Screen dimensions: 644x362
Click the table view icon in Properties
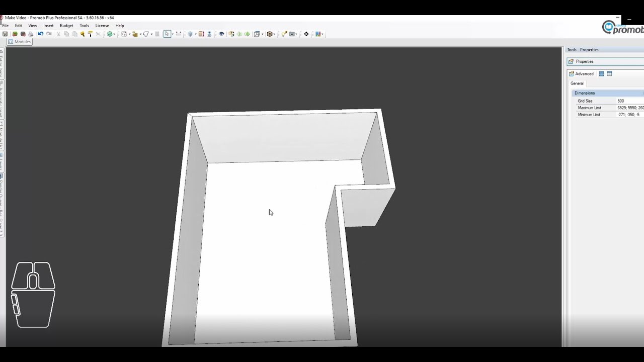pyautogui.click(x=609, y=74)
